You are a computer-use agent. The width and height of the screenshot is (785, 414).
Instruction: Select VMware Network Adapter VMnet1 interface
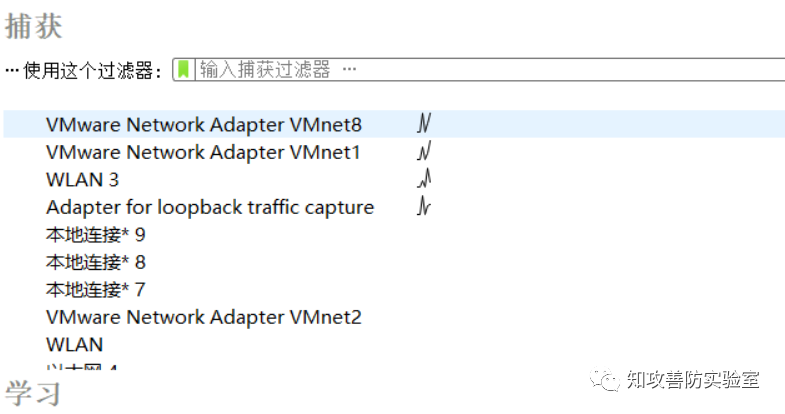coord(203,152)
